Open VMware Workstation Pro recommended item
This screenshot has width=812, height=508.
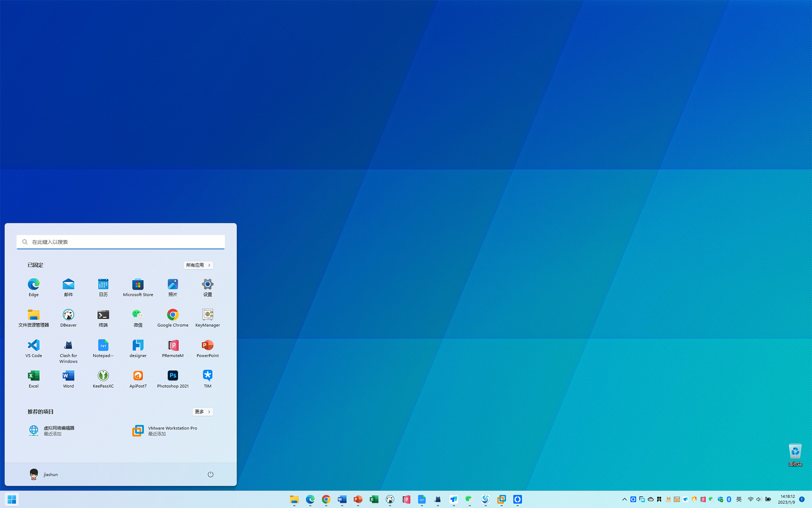pos(165,431)
